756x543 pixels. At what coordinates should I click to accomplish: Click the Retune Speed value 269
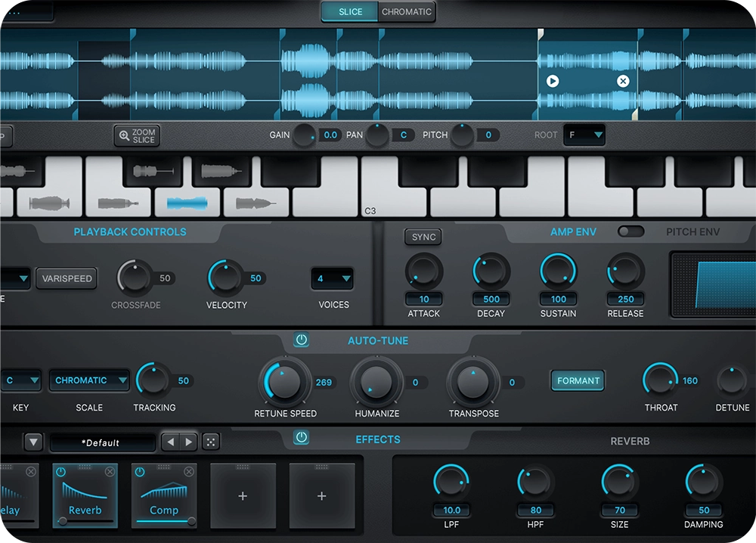pyautogui.click(x=324, y=383)
